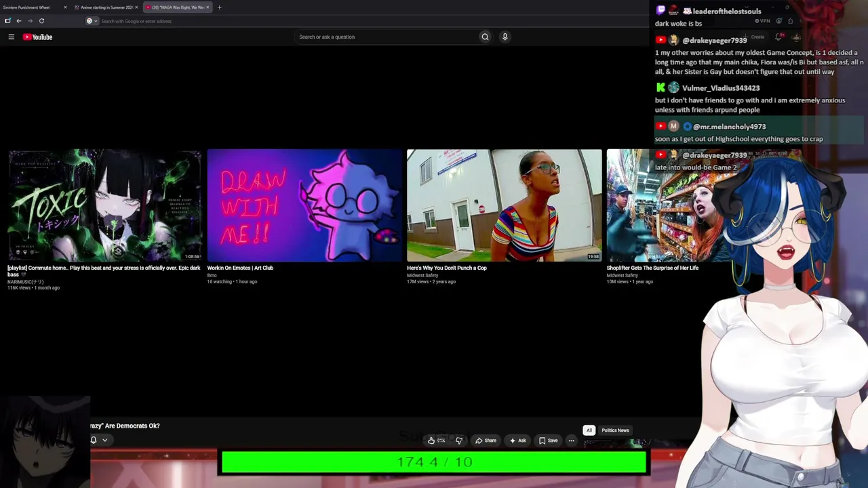
Task: Click the Twitch badge beside leaderofthelostsouls
Action: pyautogui.click(x=660, y=11)
